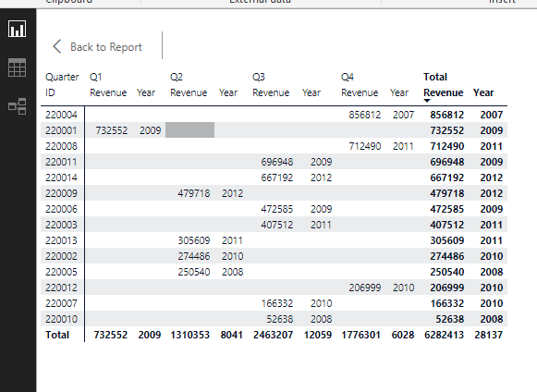Click the Total column group header
The width and height of the screenshot is (537, 392).
[x=435, y=77]
